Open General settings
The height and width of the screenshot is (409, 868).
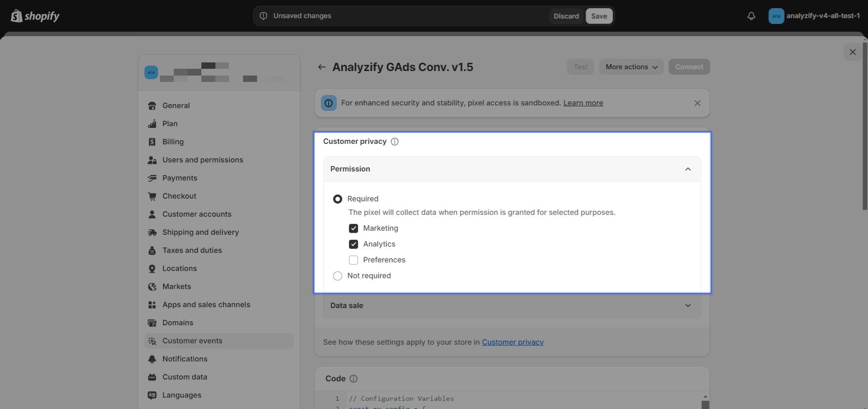[219, 105]
